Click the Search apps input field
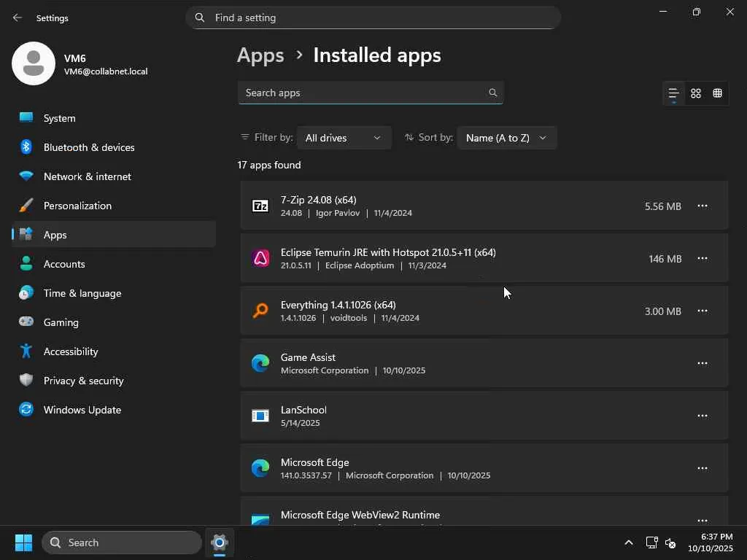 (x=361, y=93)
